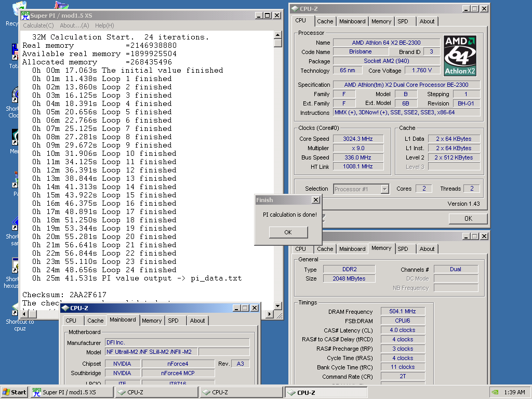Click the Core Voltage 1.760 V value
Viewport: 532px width, 399px height.
point(422,71)
